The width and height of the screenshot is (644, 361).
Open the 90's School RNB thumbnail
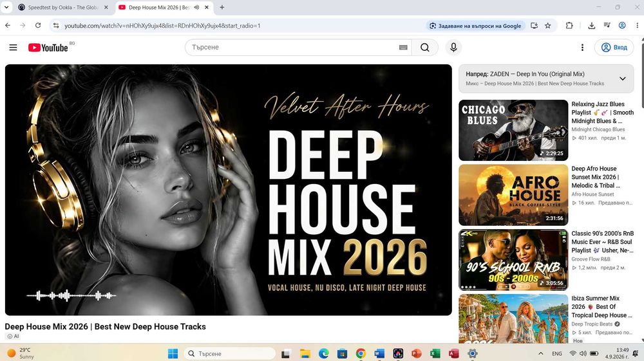tap(513, 260)
